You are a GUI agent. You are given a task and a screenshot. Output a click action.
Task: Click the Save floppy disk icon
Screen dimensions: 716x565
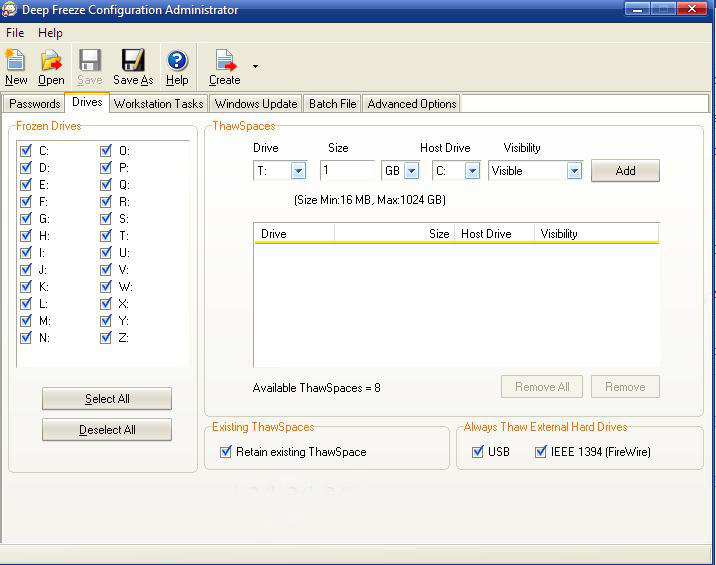90,67
